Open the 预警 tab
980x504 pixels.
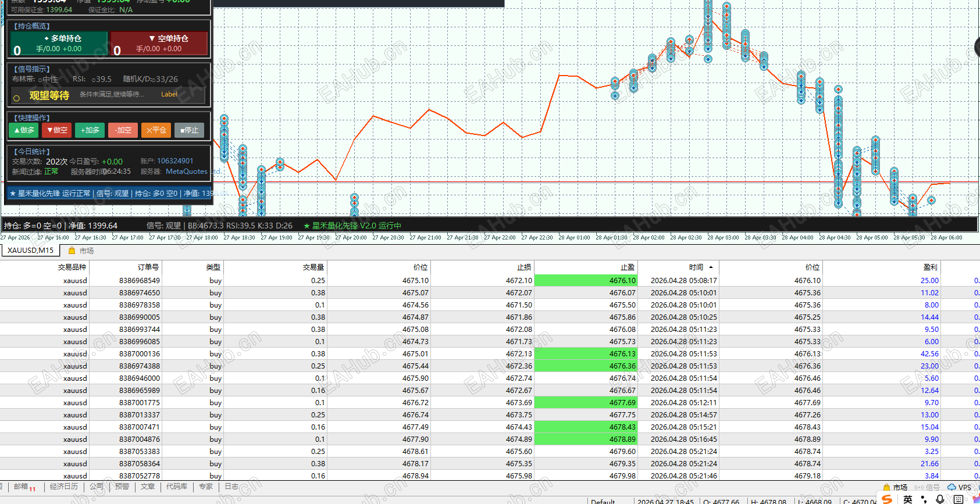pos(122,487)
